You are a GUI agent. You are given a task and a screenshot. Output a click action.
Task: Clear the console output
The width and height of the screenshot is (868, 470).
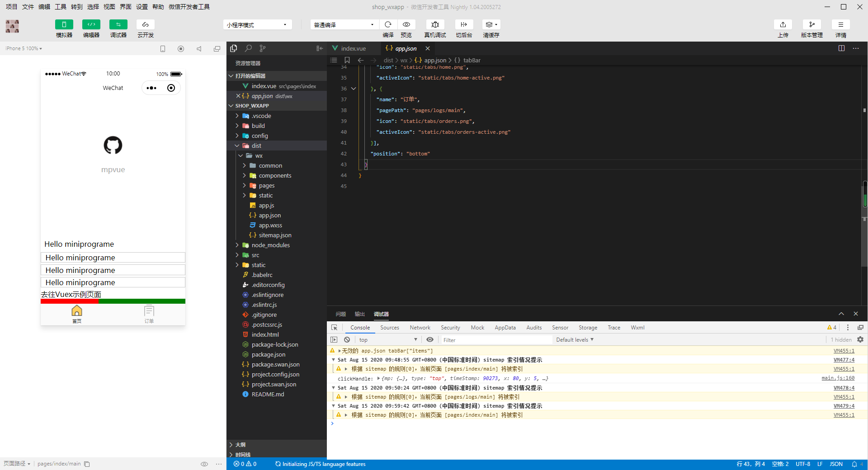click(x=347, y=339)
